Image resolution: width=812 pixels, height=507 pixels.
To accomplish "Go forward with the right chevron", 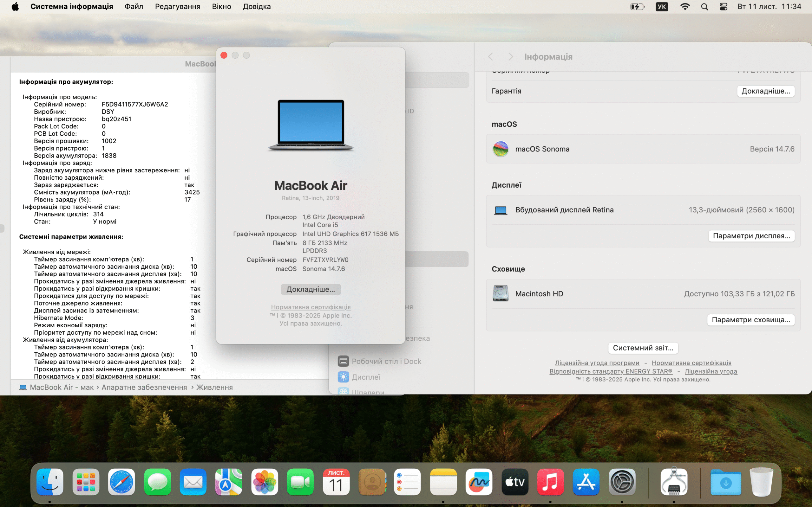I will click(510, 57).
